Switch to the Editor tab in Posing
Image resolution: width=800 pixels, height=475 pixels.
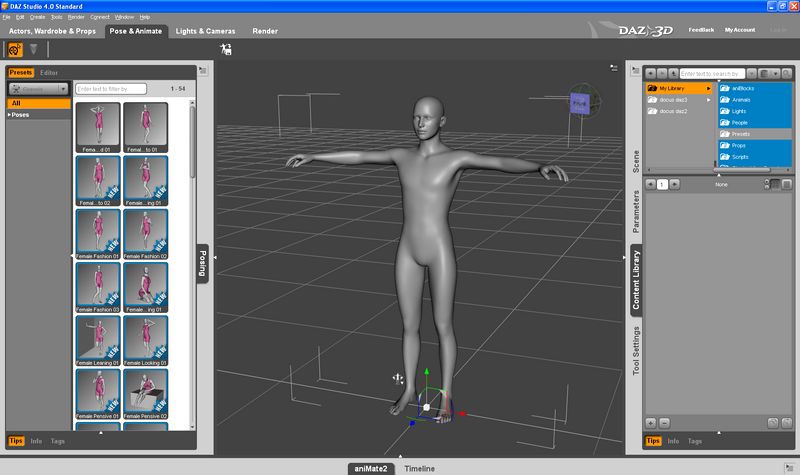(49, 72)
